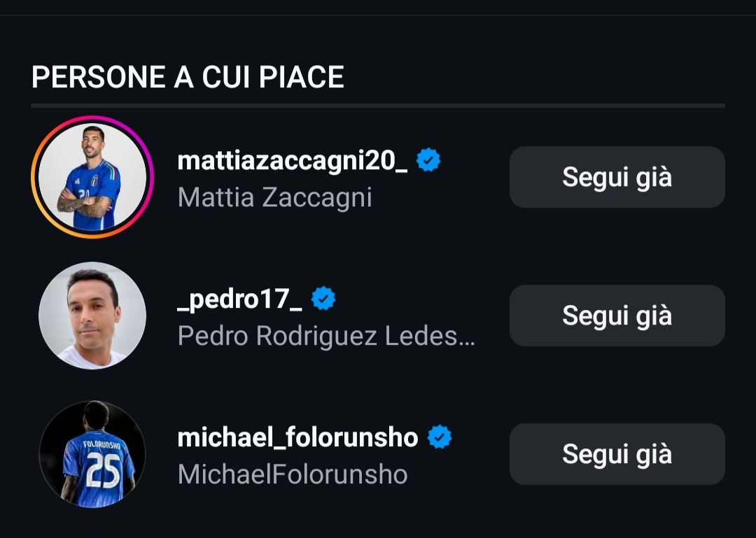Viewport: 756px width, 538px height.
Task: Click verified badge next to _pedro17_
Action: pos(323,299)
